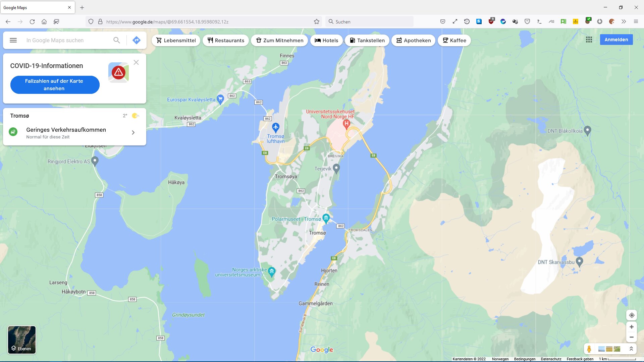The width and height of the screenshot is (644, 362).
Task: Show your current location
Action: pyautogui.click(x=631, y=315)
